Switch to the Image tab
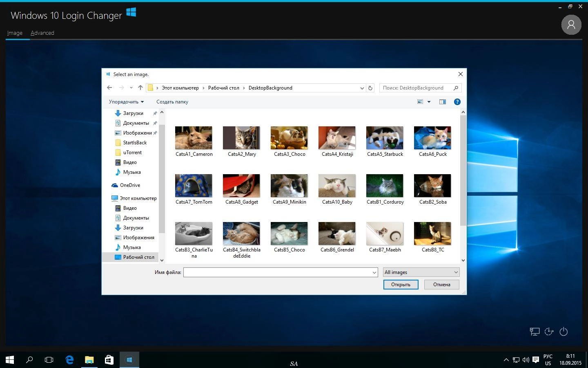 tap(15, 33)
